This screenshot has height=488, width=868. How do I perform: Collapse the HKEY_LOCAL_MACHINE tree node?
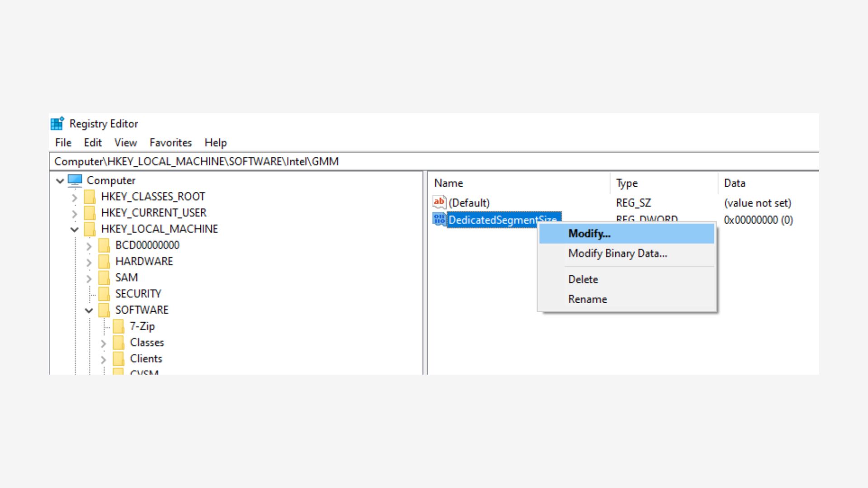point(75,230)
